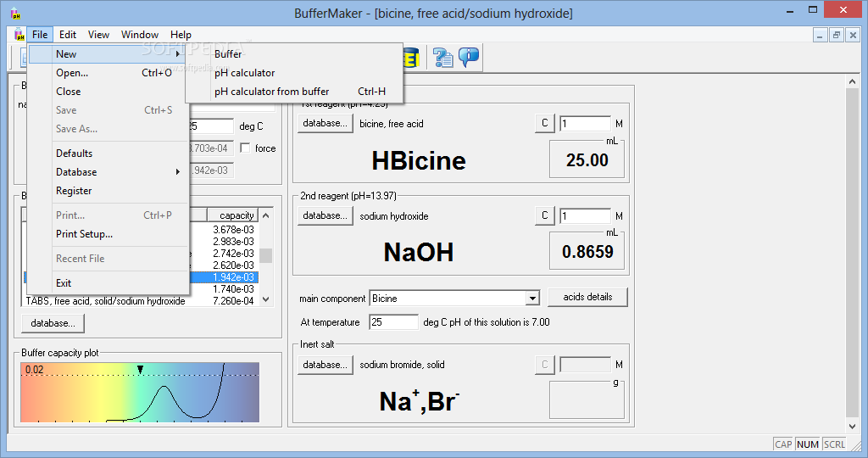This screenshot has height=458, width=868.
Task: Click the 2.620e-03 capacity value
Action: click(234, 265)
